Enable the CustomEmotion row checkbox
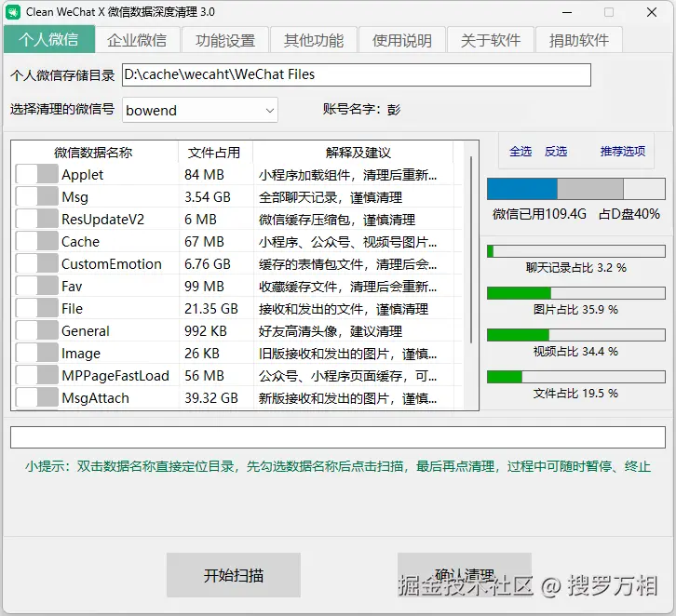 coord(36,263)
